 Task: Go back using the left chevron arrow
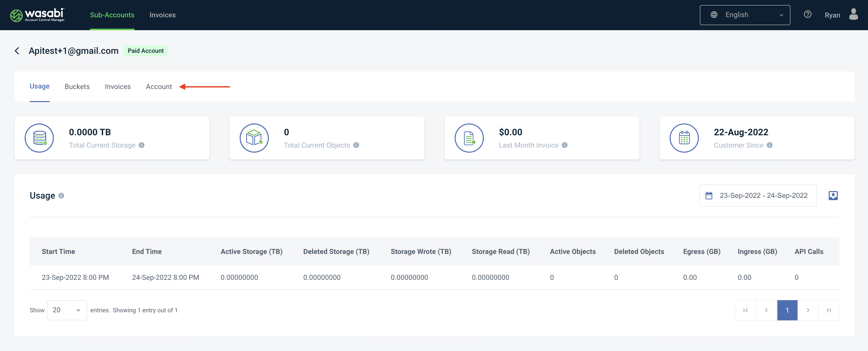pos(17,51)
